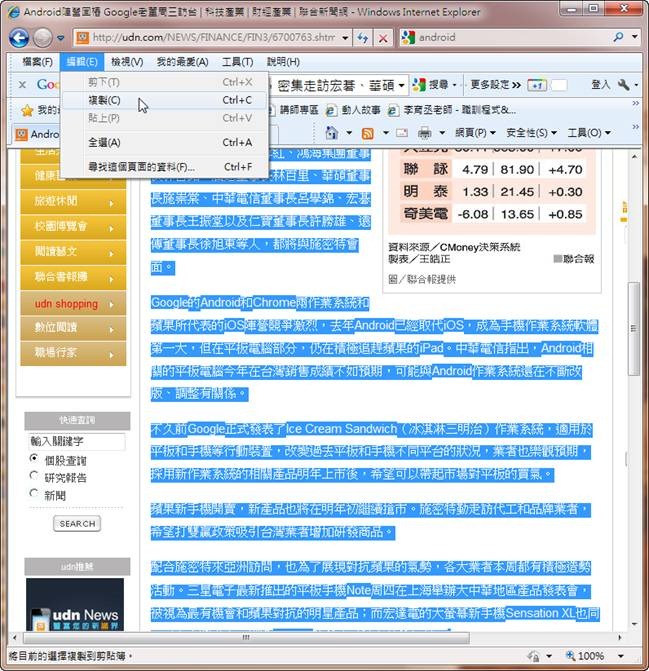Image resolution: width=649 pixels, height=671 pixels.
Task: Click the refresh page icon
Action: tap(363, 38)
